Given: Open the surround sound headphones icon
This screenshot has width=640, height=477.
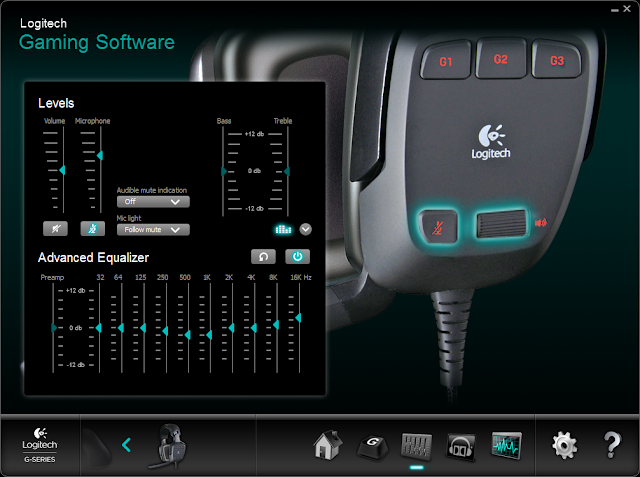Looking at the screenshot, I should (x=461, y=447).
